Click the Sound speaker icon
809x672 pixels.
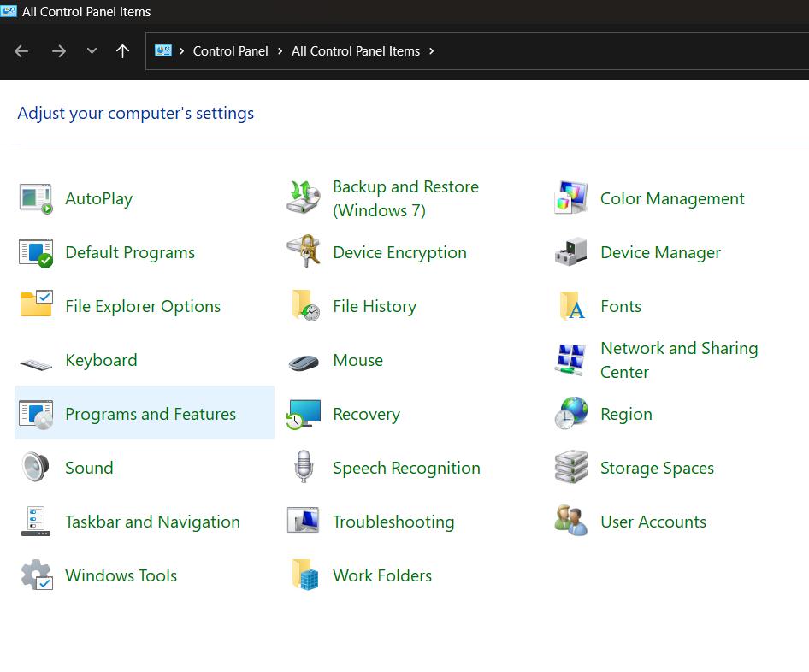pos(36,467)
